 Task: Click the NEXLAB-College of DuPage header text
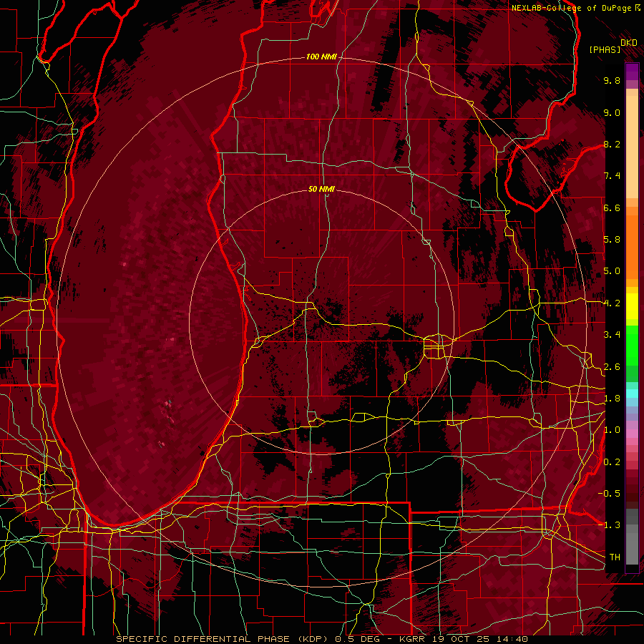(577, 8)
